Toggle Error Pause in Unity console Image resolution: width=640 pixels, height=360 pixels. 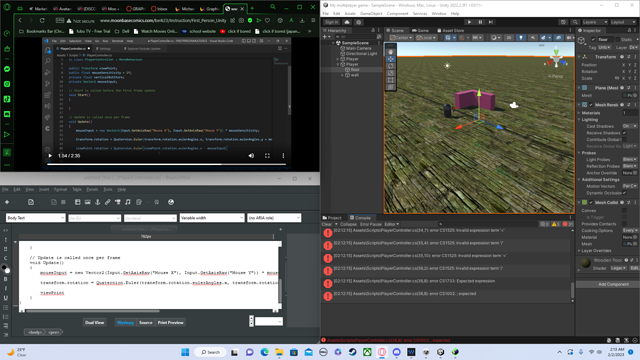371,224
